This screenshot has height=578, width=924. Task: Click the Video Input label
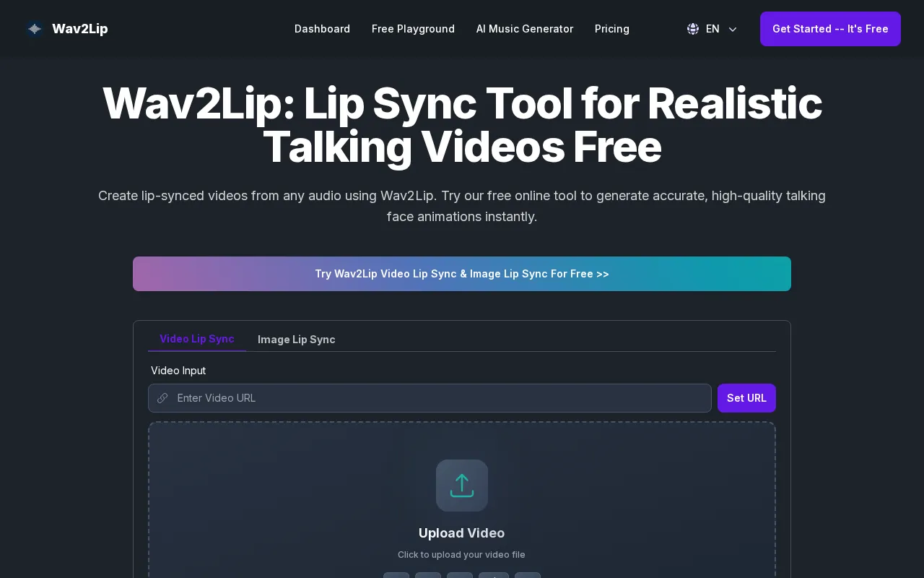(178, 371)
